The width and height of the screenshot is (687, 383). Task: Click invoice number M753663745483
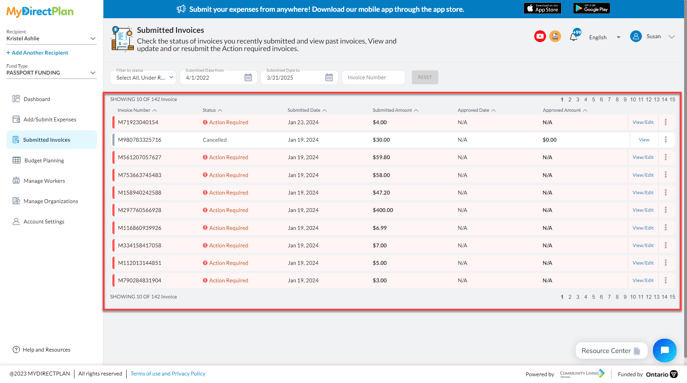coord(139,175)
